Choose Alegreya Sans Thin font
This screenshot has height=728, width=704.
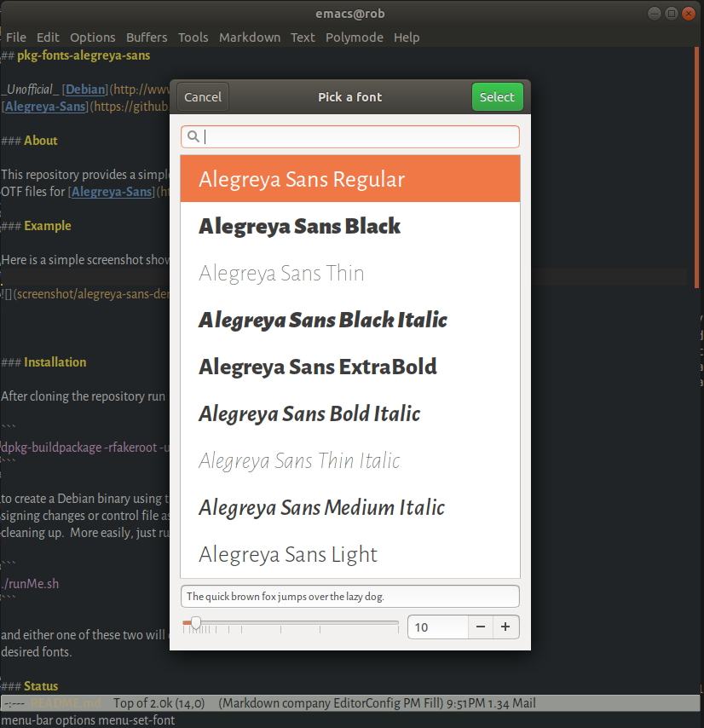[x=350, y=273]
